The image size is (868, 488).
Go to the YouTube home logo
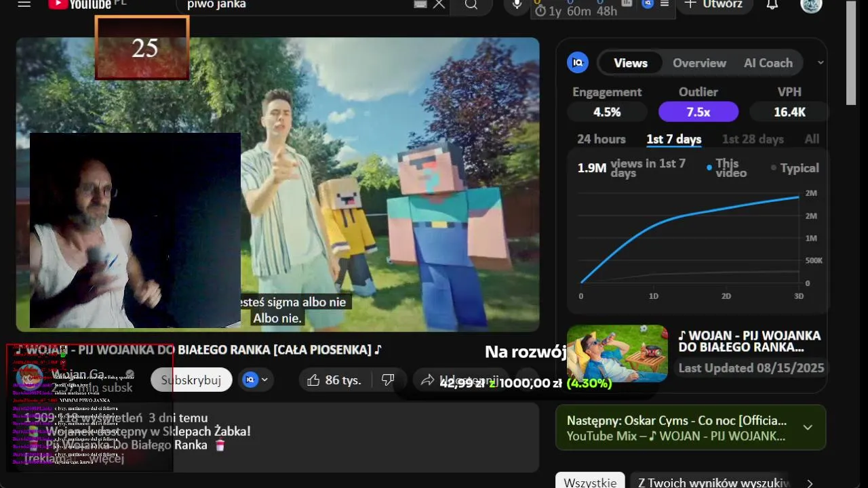point(80,3)
